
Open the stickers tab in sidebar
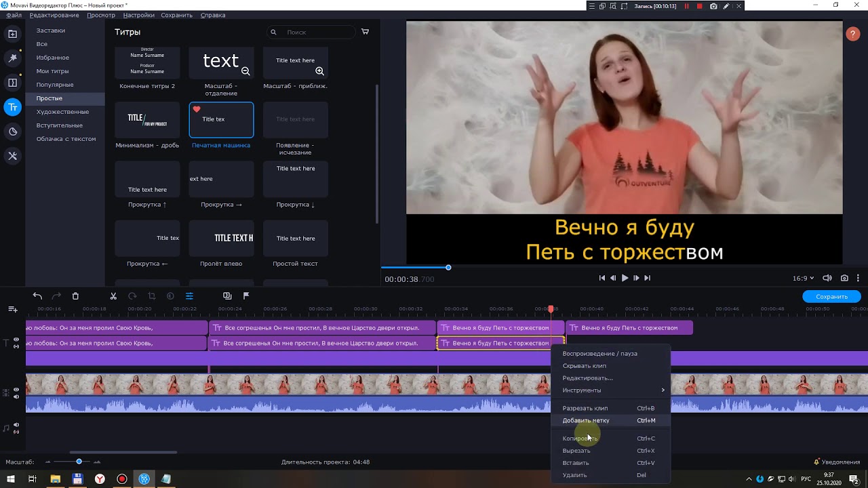[12, 131]
